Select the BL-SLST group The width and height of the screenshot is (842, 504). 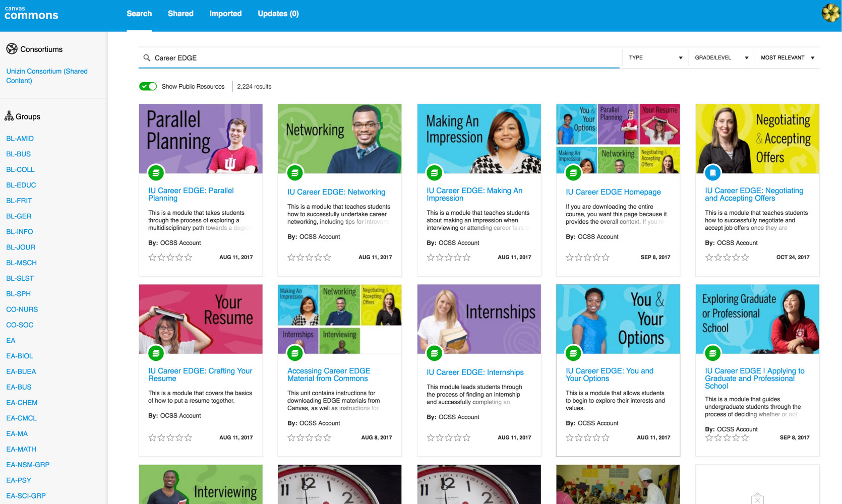pyautogui.click(x=20, y=278)
